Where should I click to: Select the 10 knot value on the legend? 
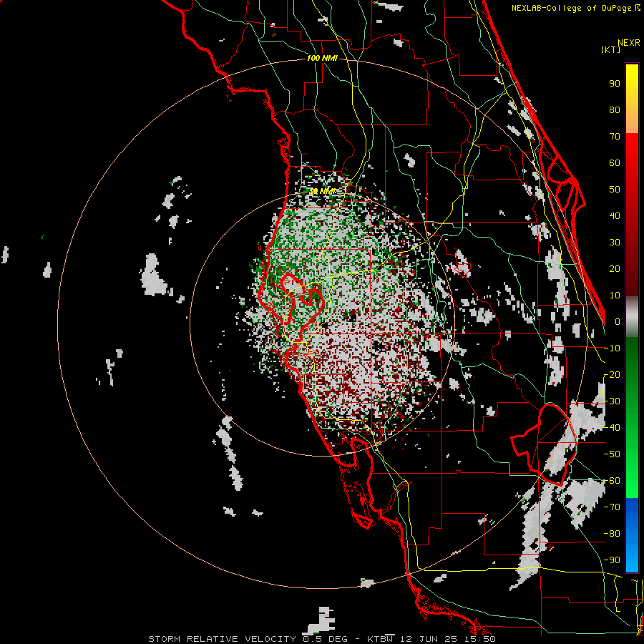click(615, 296)
